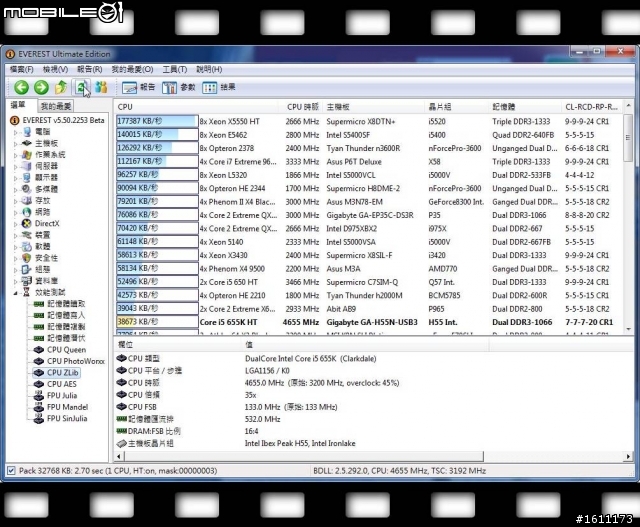This screenshot has height=527, width=640.
Task: Expand the 顯示器 tree node arrow
Action: tap(16, 178)
